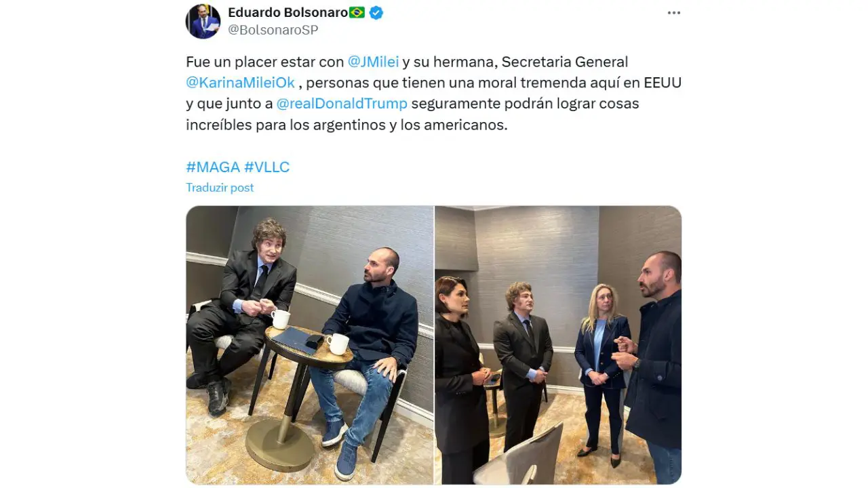The width and height of the screenshot is (868, 488).
Task: Open the left photo of two men seated
Action: point(310,345)
